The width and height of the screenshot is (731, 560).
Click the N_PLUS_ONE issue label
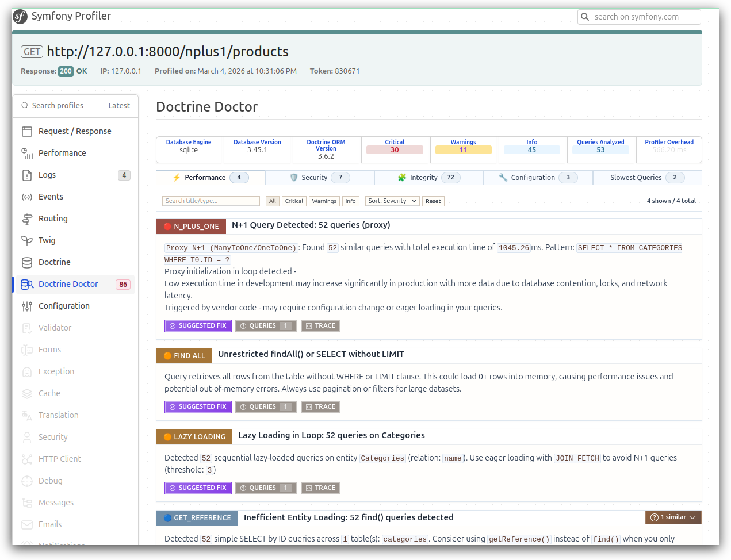[191, 227]
